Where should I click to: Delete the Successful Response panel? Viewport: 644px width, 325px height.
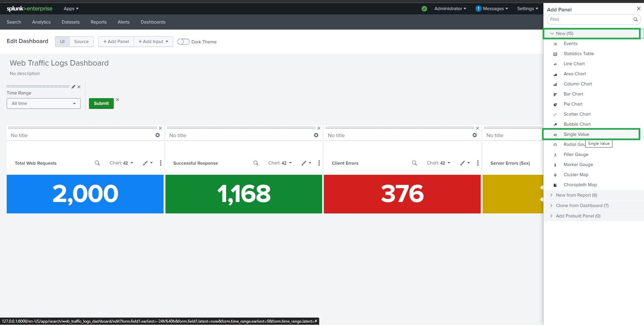(x=319, y=128)
